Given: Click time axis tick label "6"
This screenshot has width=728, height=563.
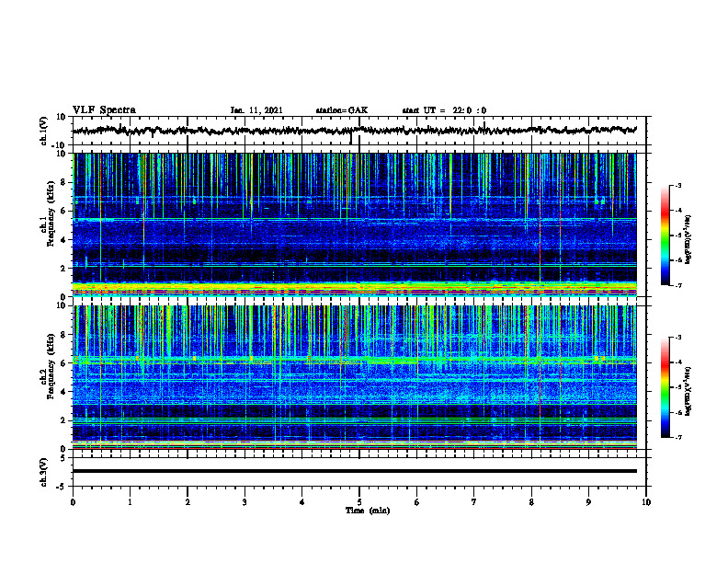Looking at the screenshot, I should 417,502.
